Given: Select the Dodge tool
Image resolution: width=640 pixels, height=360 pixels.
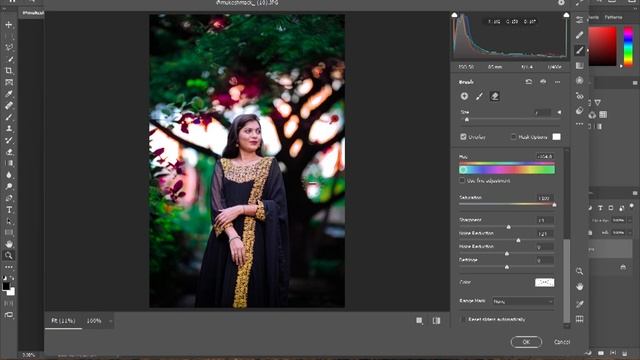Looking at the screenshot, I should pos(9,186).
